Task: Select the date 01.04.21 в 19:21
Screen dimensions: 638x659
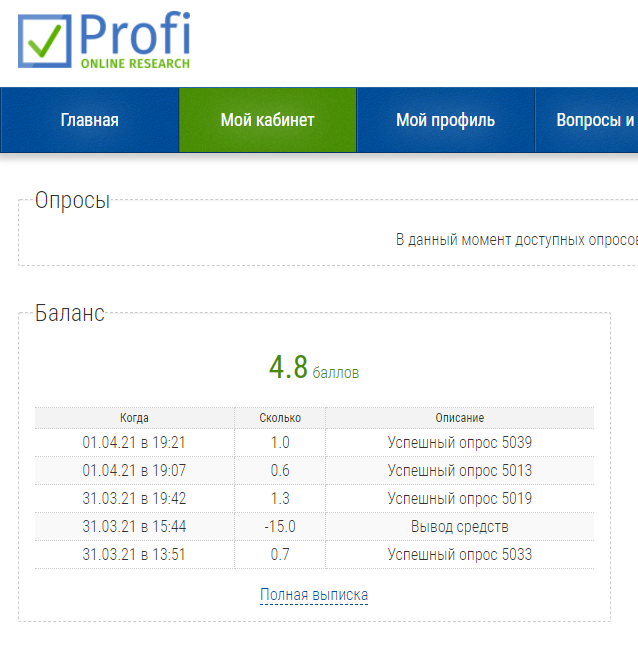Action: point(134,443)
